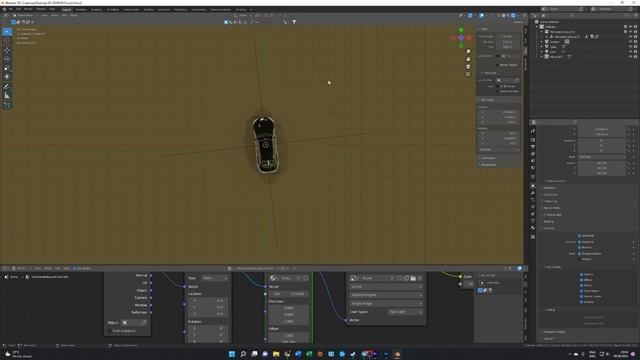Image resolution: width=640 pixels, height=360 pixels.
Task: Toggle camera view gizmo icon
Action: point(468,67)
